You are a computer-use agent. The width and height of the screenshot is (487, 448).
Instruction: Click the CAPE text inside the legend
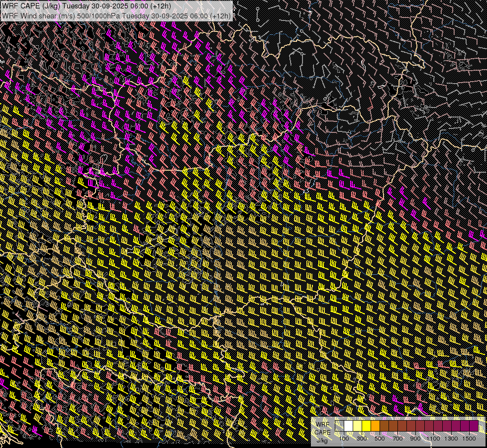(x=322, y=432)
